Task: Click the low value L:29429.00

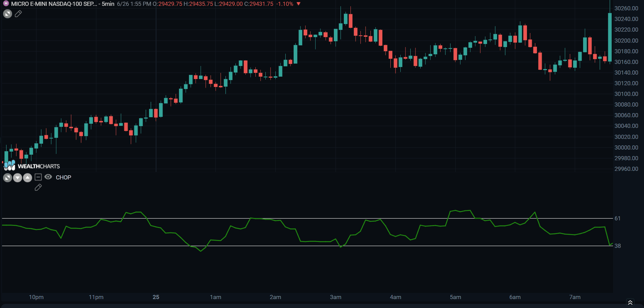Action: [x=229, y=4]
